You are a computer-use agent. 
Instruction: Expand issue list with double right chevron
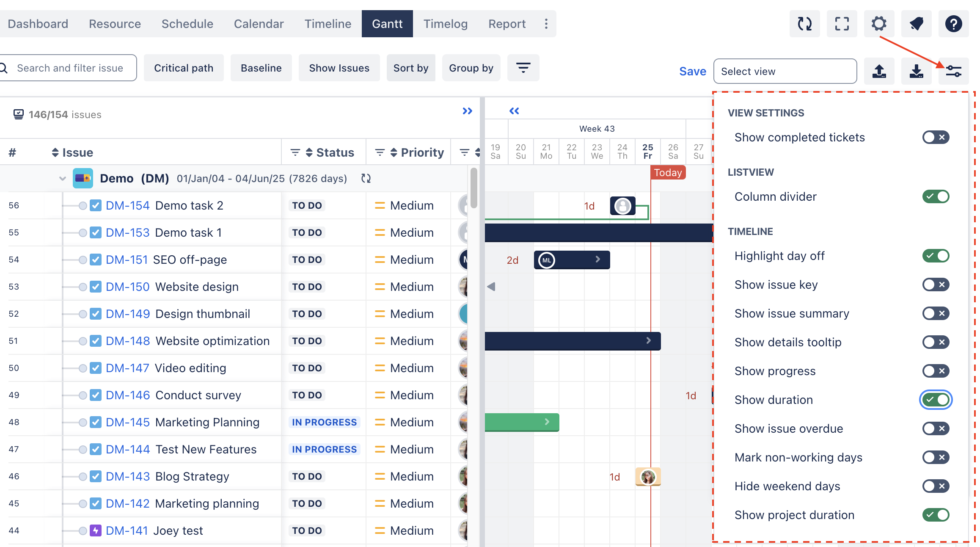[x=467, y=111]
